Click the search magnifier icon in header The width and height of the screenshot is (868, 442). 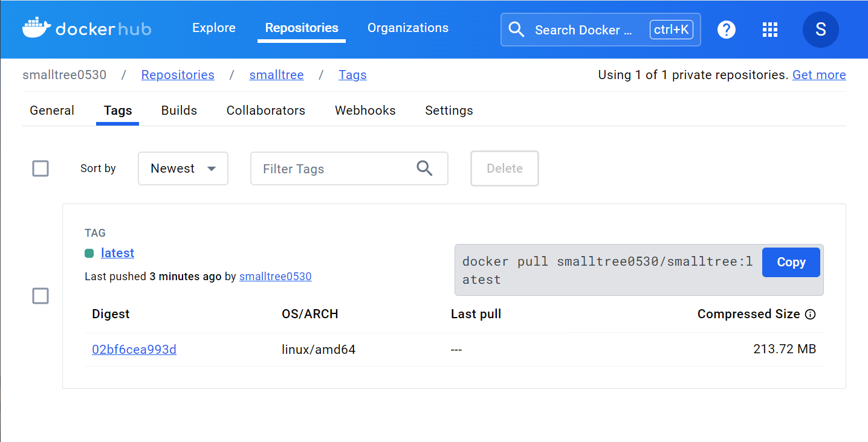[516, 30]
